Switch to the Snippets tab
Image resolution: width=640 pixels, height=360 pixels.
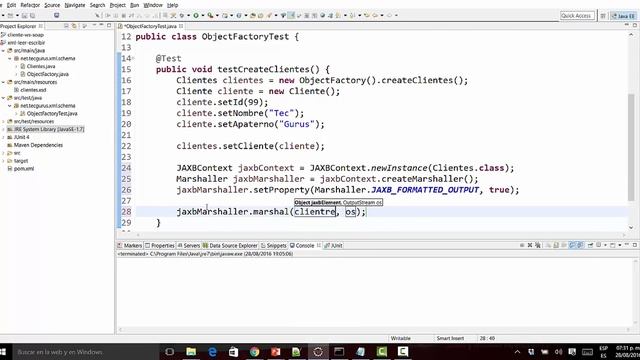273,246
